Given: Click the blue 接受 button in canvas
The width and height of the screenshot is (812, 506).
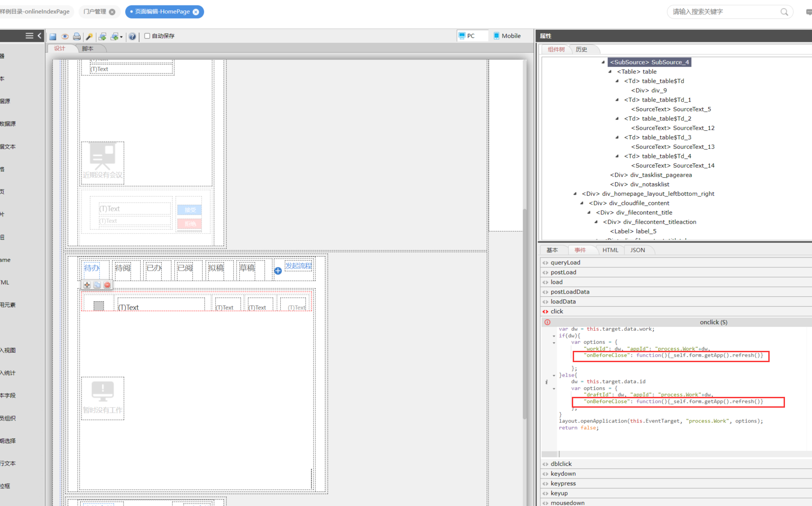Looking at the screenshot, I should point(190,210).
